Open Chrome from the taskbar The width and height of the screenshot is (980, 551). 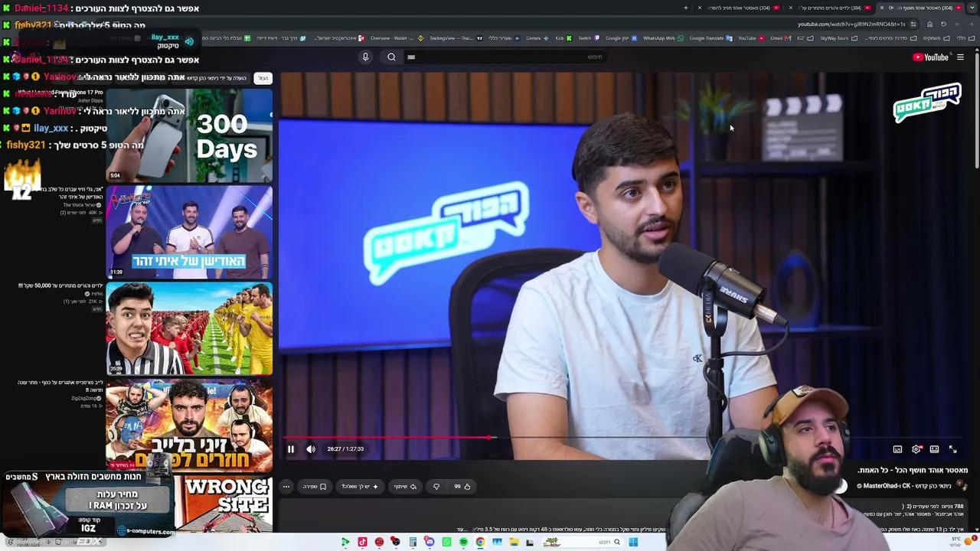tap(480, 543)
